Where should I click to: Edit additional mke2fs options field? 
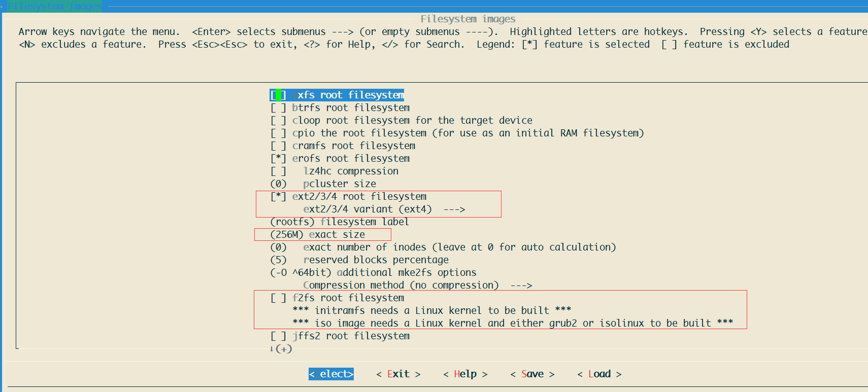[373, 272]
